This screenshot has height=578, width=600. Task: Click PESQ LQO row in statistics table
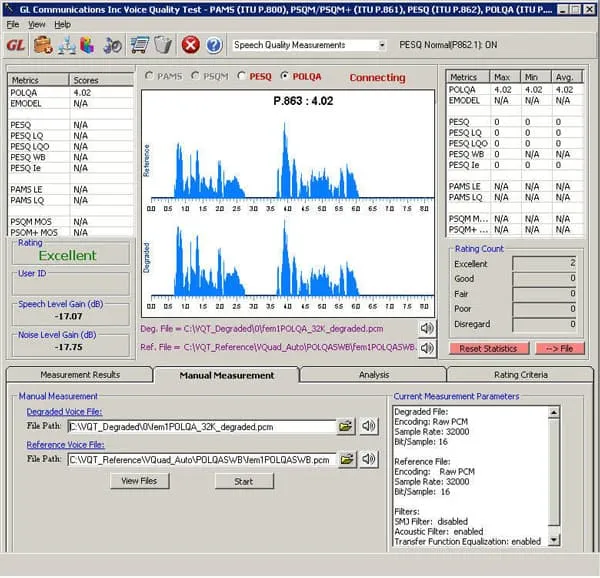pyautogui.click(x=515, y=143)
